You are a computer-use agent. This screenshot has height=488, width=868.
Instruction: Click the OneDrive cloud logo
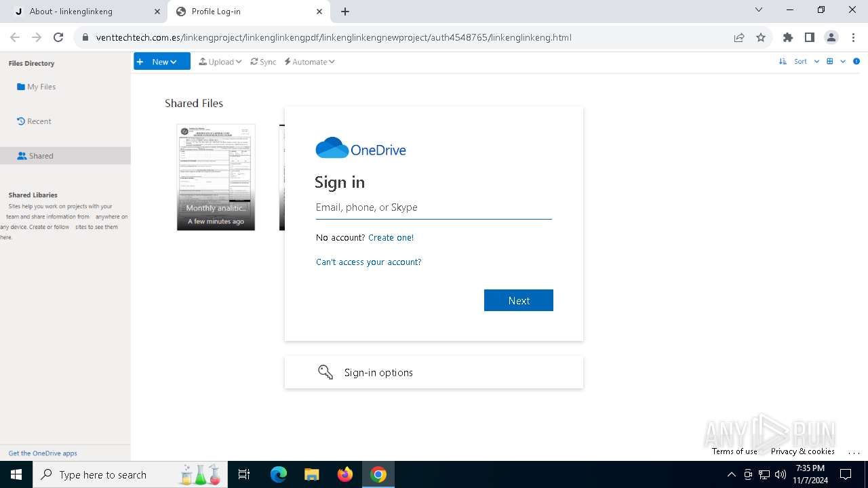click(332, 148)
